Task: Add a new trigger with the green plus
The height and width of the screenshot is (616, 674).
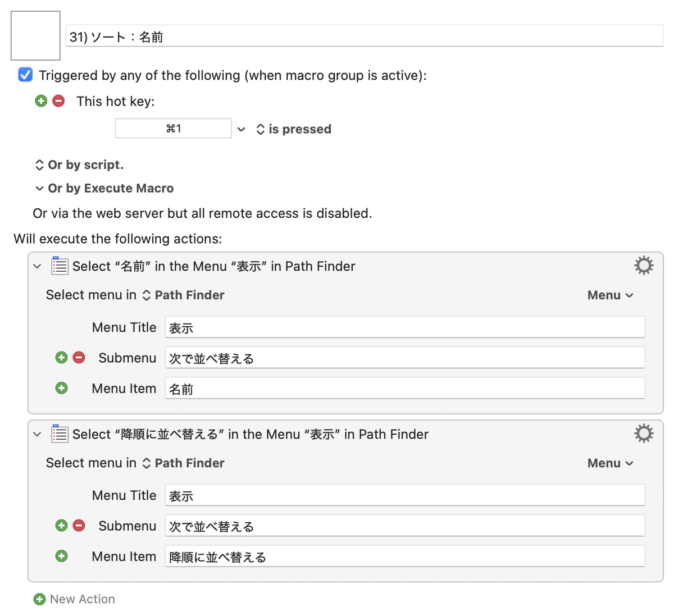Action: [41, 101]
